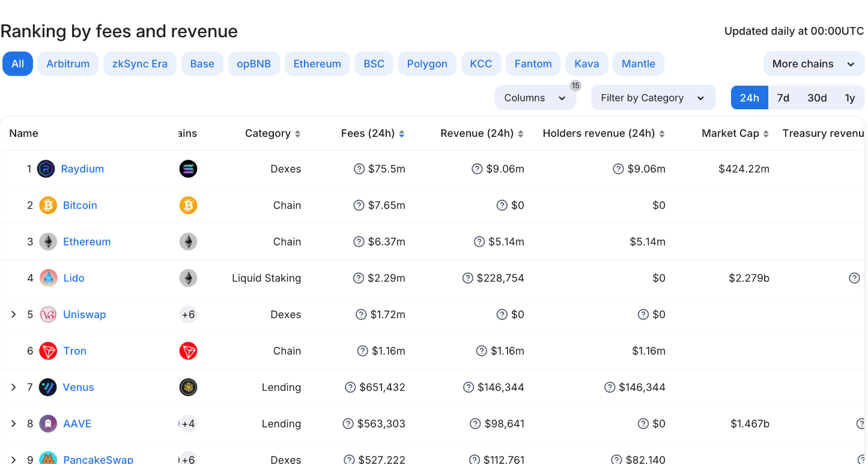Expand the PancakeSwap row
Image resolution: width=868 pixels, height=464 pixels.
point(14,459)
